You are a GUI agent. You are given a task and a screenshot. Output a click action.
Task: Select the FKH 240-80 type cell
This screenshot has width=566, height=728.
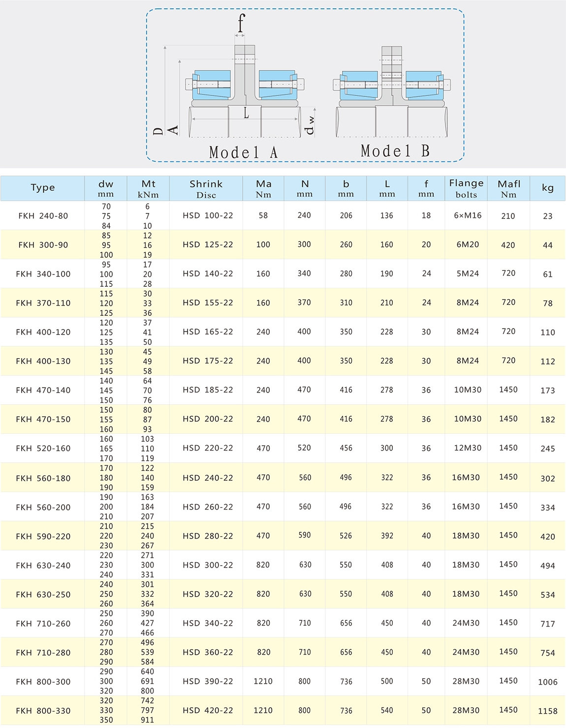click(x=43, y=216)
